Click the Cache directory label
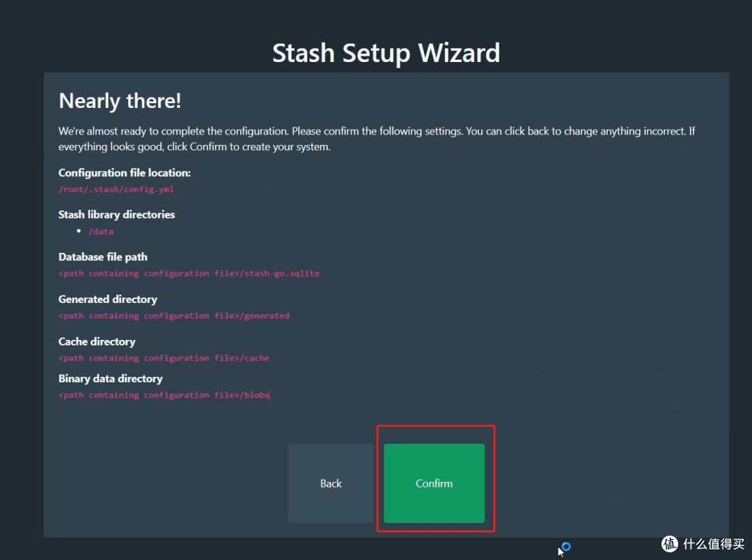This screenshot has width=752, height=560. 97,342
